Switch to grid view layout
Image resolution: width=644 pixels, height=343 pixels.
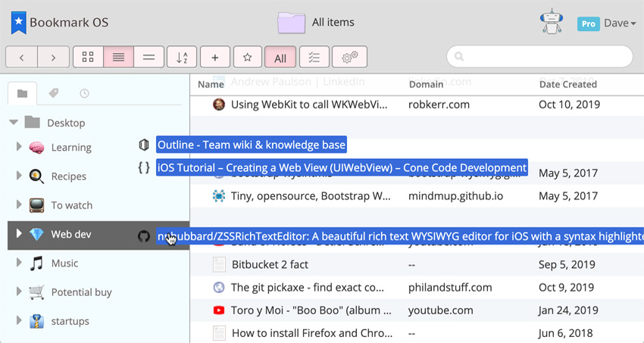(88, 58)
